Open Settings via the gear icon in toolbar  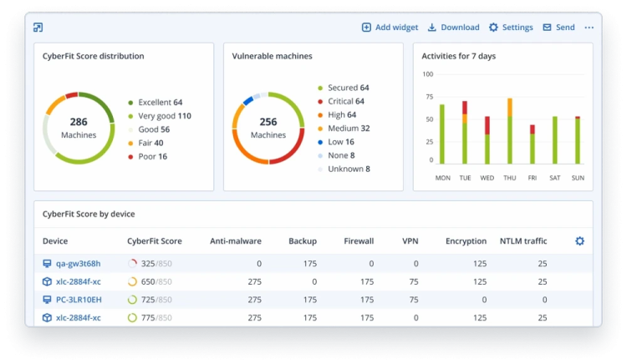(493, 28)
